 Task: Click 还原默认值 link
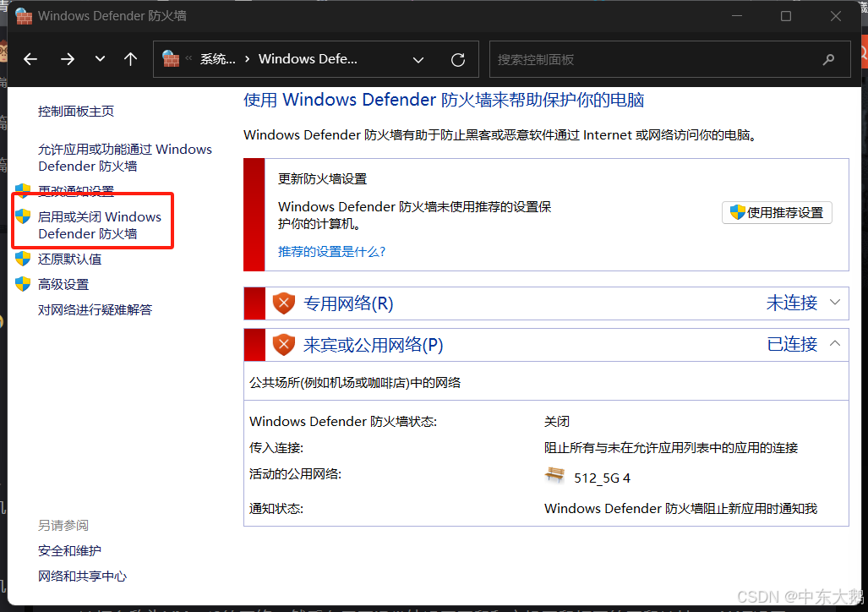point(70,260)
